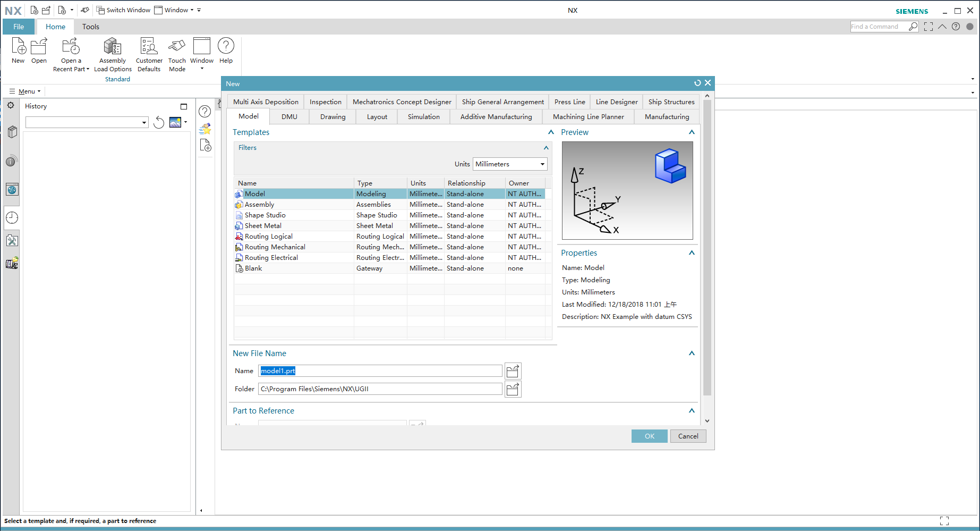The image size is (980, 531).
Task: Browse for the destination folder
Action: coord(513,389)
